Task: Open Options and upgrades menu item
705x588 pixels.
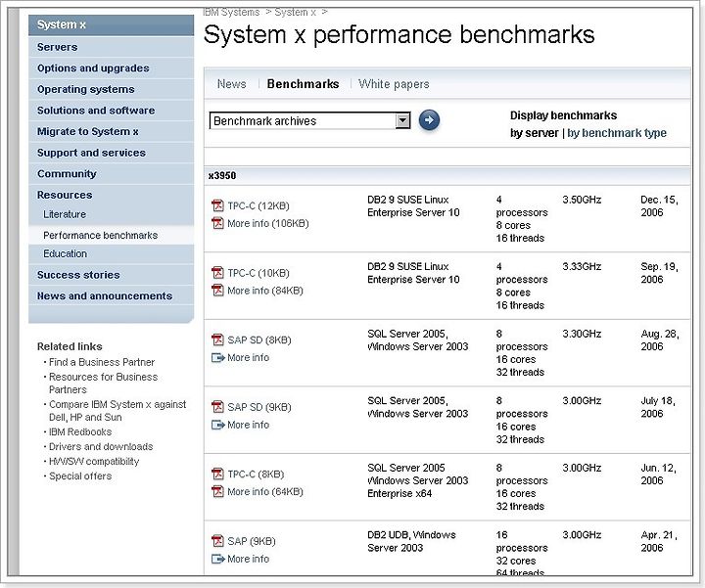Action: click(111, 68)
